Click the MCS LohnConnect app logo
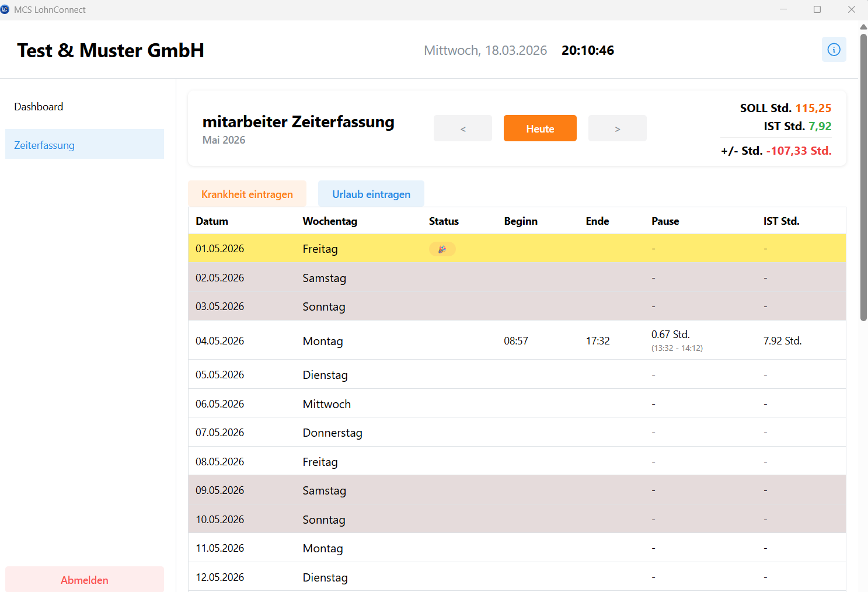The image size is (868, 592). point(5,9)
